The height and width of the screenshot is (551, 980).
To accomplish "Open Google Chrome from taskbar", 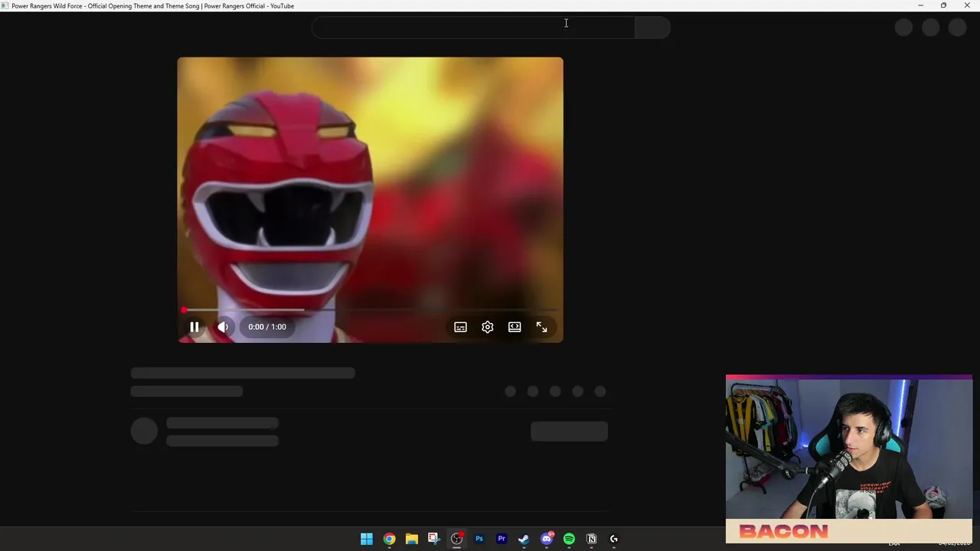I will coord(389,539).
